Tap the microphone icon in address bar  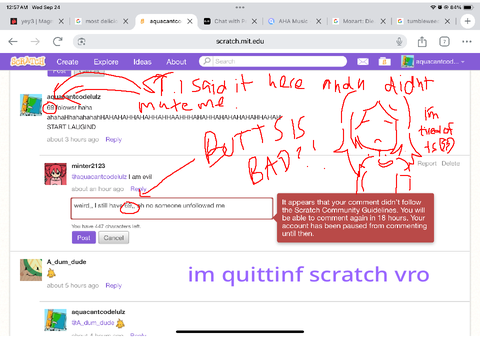[399, 41]
